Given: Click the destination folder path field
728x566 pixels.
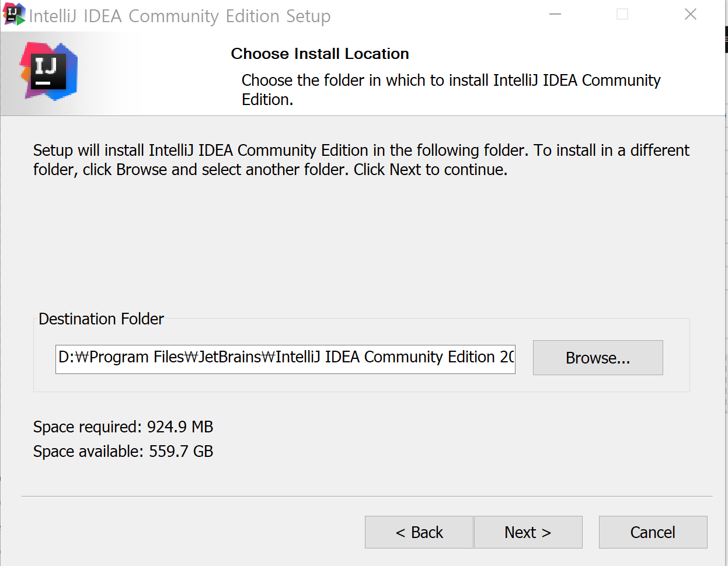Looking at the screenshot, I should click(x=285, y=358).
